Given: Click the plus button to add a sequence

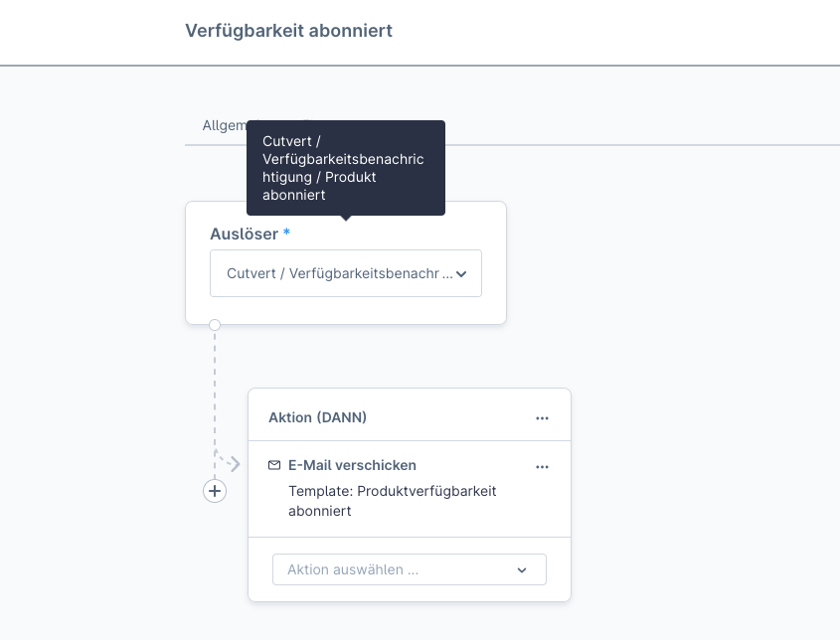Looking at the screenshot, I should 215,491.
